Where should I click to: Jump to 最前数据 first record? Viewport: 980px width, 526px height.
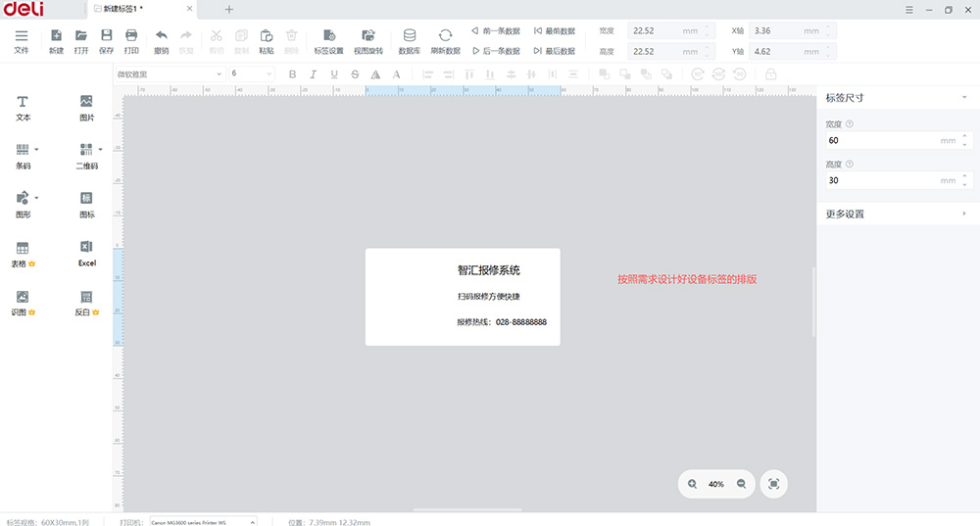point(555,30)
